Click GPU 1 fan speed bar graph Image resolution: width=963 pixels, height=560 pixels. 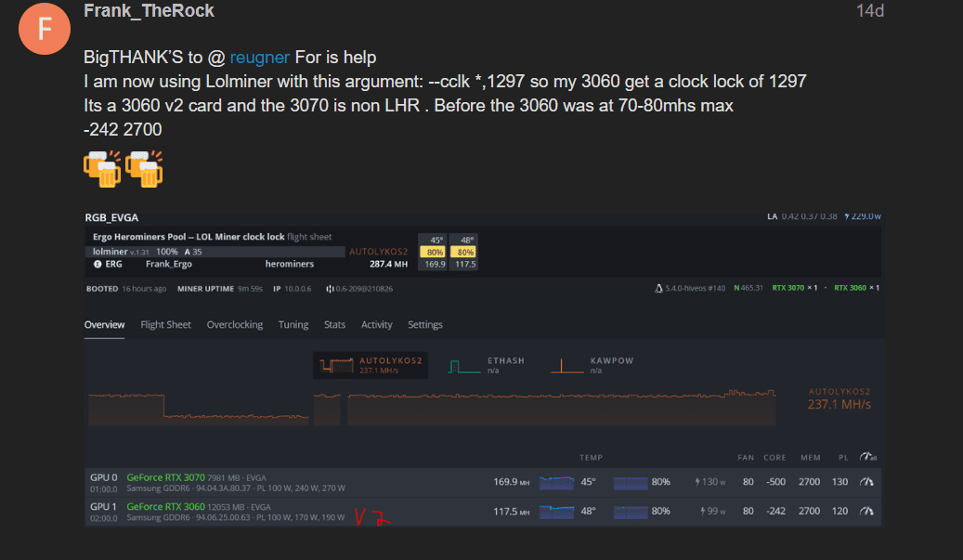coord(631,512)
